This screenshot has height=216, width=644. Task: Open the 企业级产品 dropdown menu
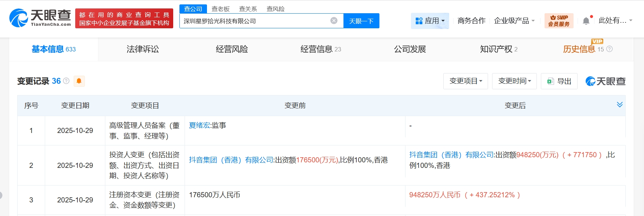[x=514, y=21]
